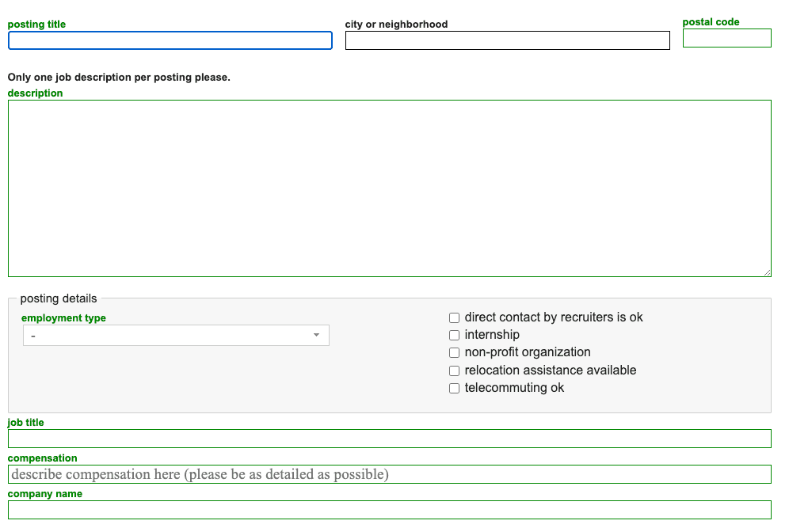Click the posting details section label
This screenshot has height=532, width=789.
tap(57, 298)
